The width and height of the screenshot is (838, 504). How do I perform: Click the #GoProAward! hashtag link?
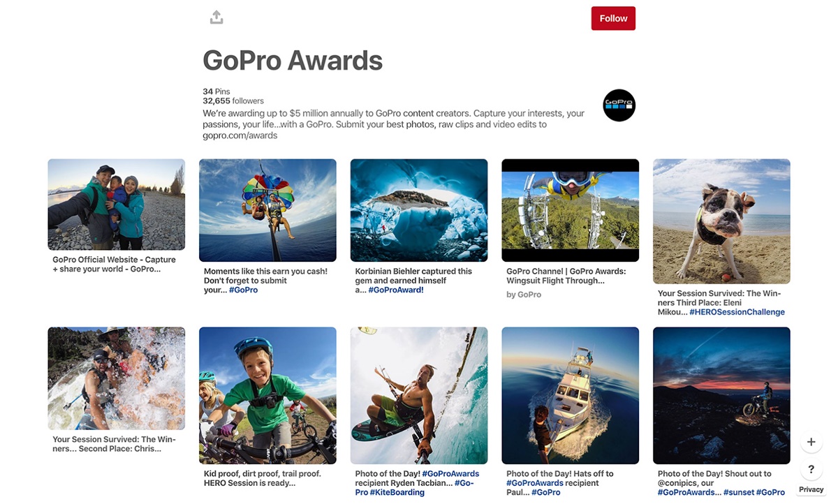tap(395, 290)
